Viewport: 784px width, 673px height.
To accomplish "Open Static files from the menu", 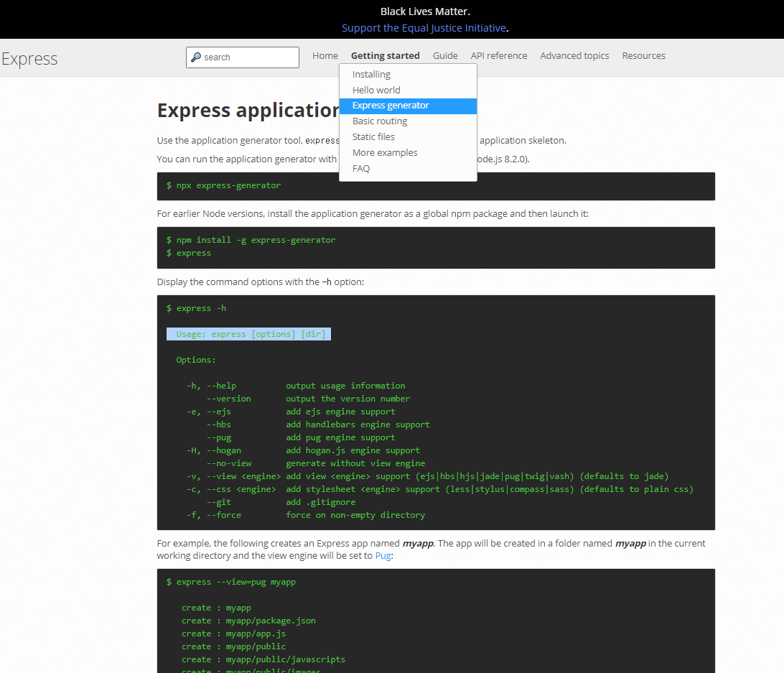I will coord(373,136).
